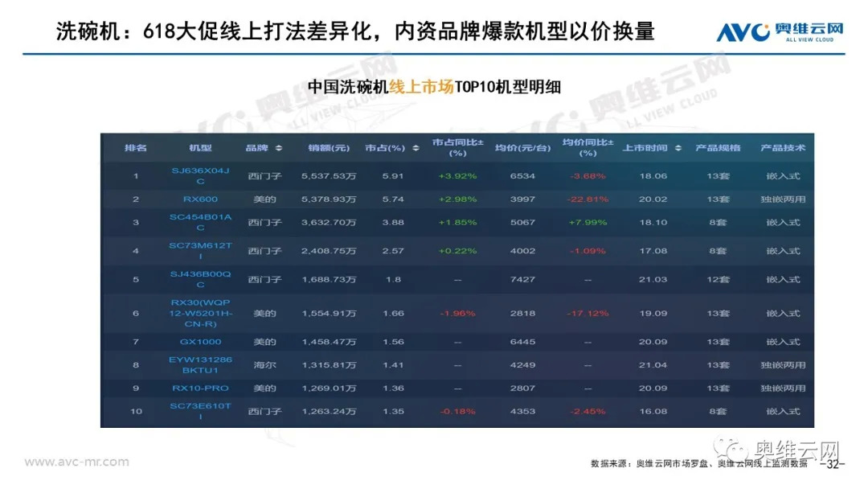Click average price 6534
The height and width of the screenshot is (489, 868).
[x=522, y=176]
